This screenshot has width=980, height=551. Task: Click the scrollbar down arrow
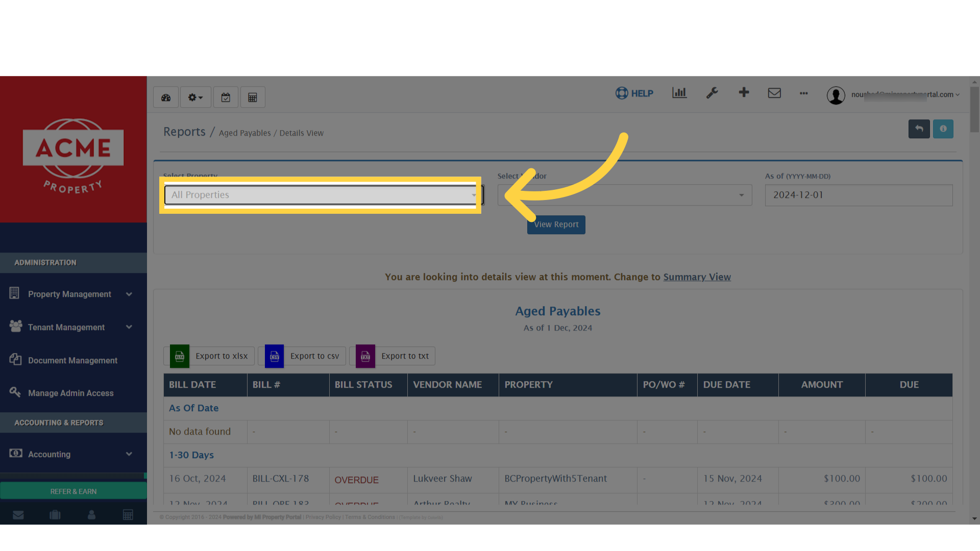(x=974, y=519)
